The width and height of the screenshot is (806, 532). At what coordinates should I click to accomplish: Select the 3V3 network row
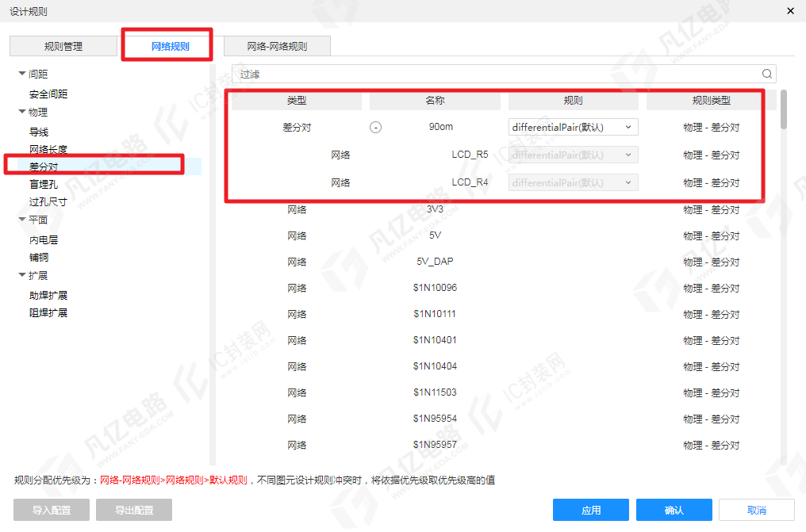point(504,209)
